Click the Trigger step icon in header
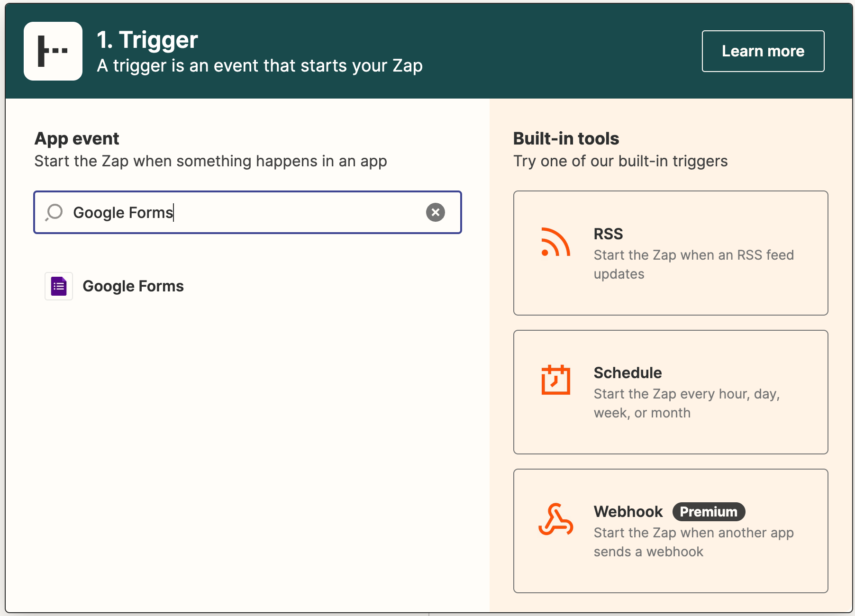 tap(53, 51)
